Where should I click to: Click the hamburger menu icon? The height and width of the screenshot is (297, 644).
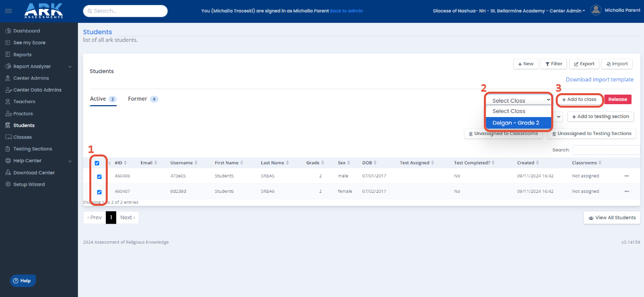pyautogui.click(x=8, y=11)
